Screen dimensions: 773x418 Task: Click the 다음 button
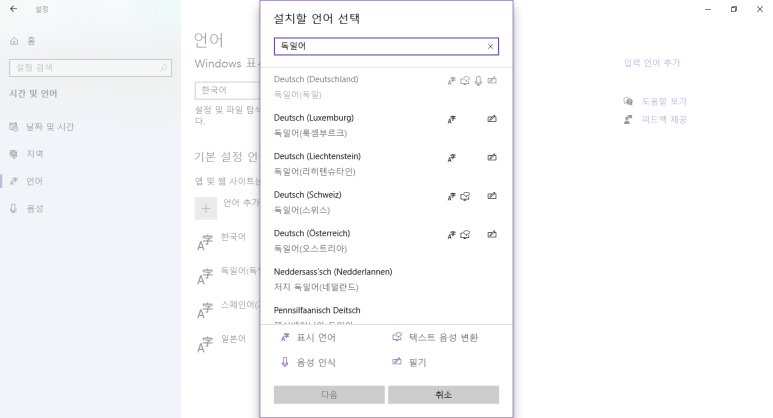coord(329,395)
